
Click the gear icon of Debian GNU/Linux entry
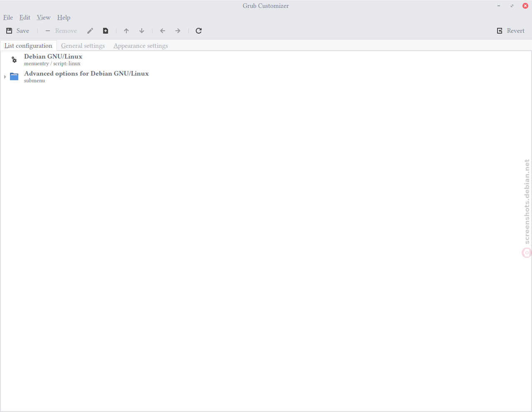(14, 60)
